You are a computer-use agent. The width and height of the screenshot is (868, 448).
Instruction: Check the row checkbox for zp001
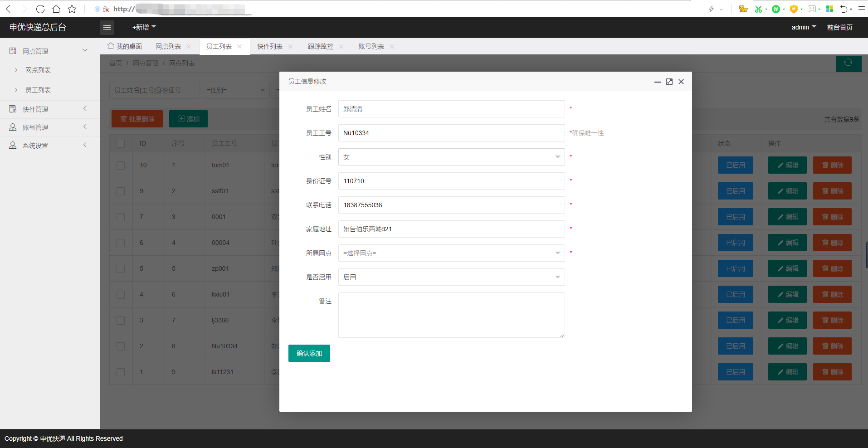point(121,269)
